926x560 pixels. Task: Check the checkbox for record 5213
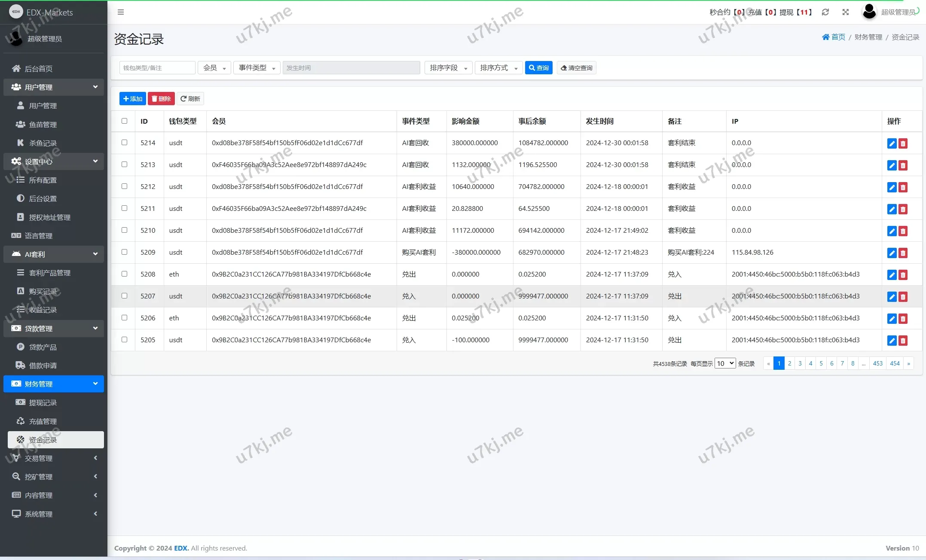click(124, 164)
